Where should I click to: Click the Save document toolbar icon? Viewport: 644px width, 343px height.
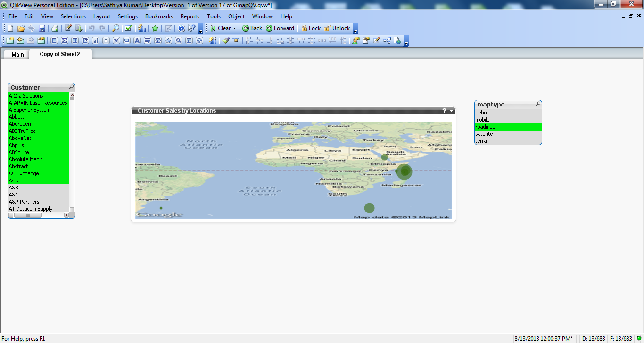[42, 28]
